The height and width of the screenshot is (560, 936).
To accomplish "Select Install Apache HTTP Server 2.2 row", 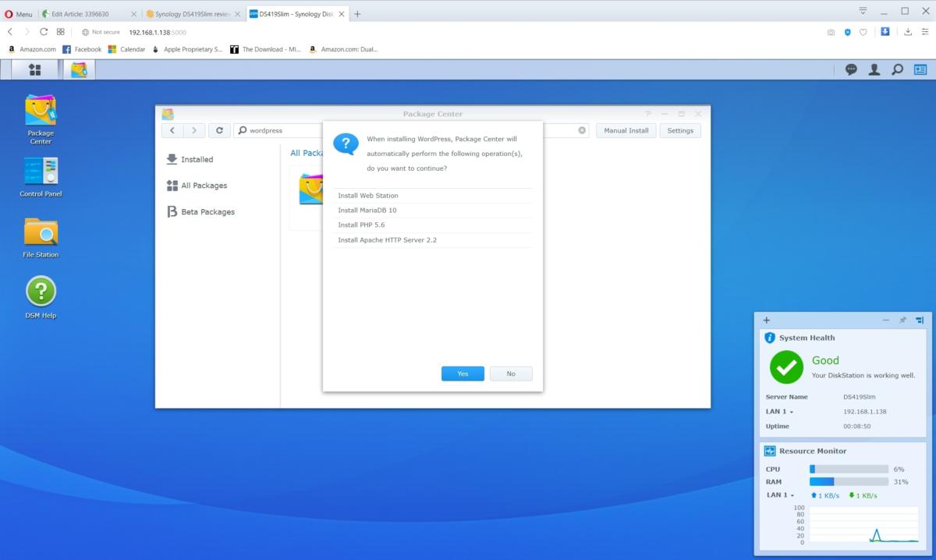I will tap(433, 240).
